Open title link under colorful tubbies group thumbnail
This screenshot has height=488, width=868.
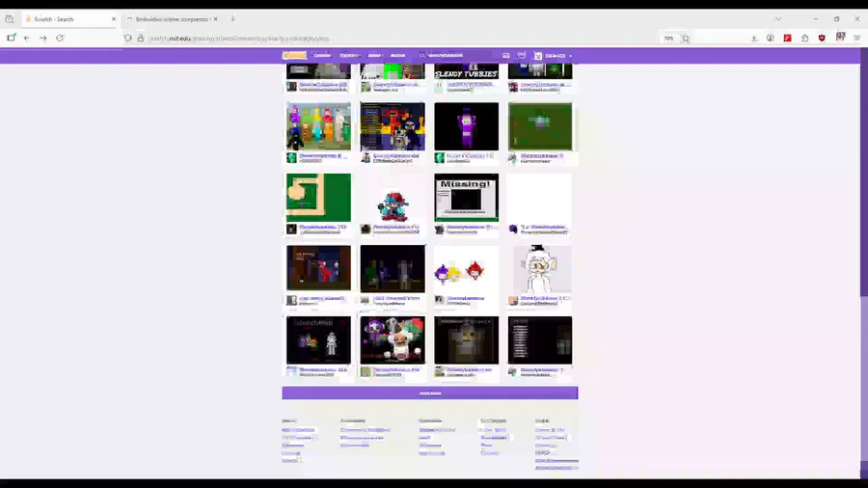(x=323, y=156)
